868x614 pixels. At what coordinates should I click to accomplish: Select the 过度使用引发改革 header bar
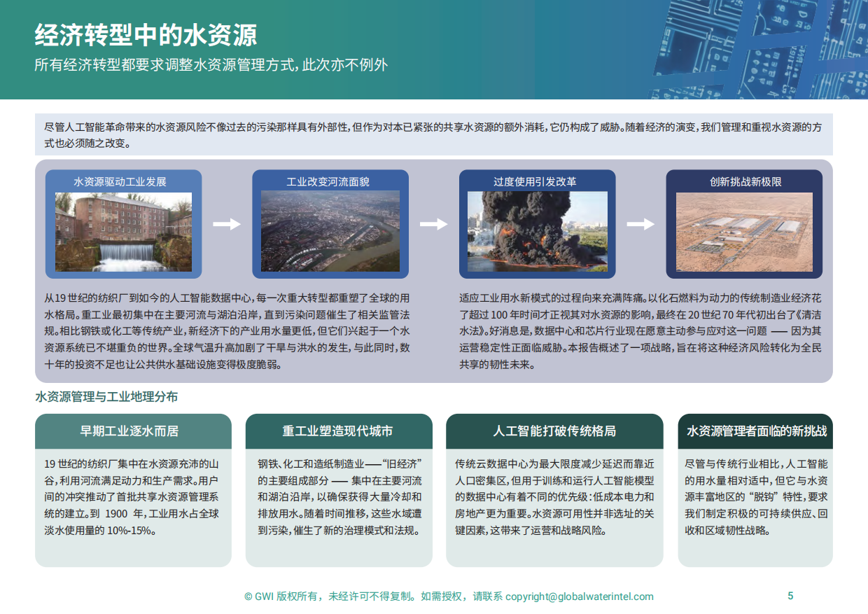pyautogui.click(x=536, y=182)
